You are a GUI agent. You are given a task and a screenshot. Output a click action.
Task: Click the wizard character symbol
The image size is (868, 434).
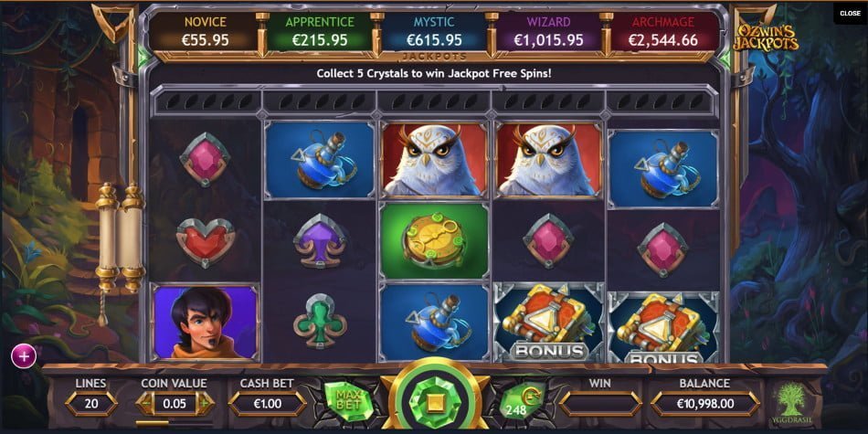pos(205,322)
